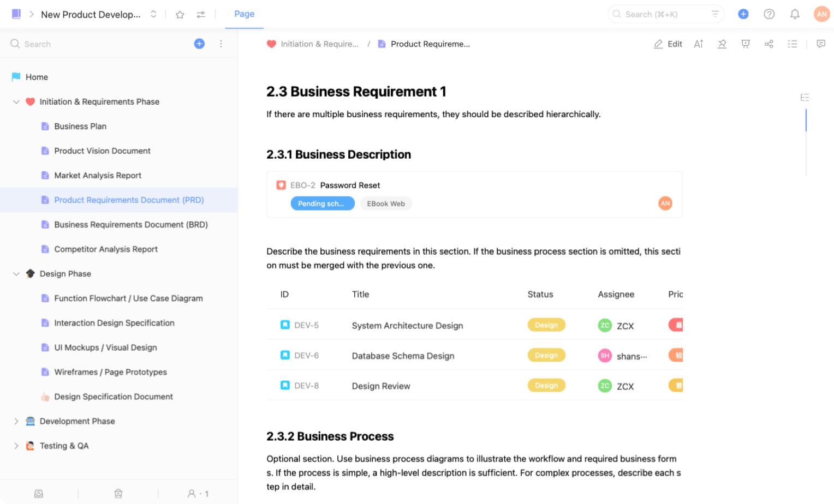Collapse Initiation & Requirements Phase folder
834x504 pixels.
pos(16,102)
